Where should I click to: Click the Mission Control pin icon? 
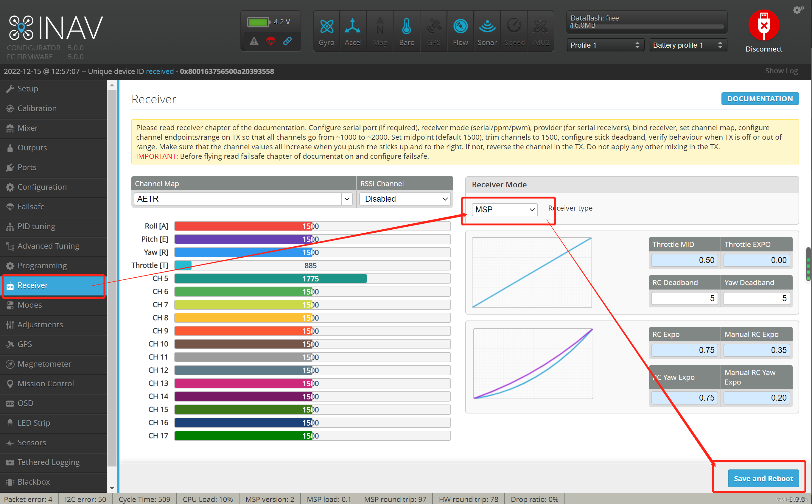(10, 384)
